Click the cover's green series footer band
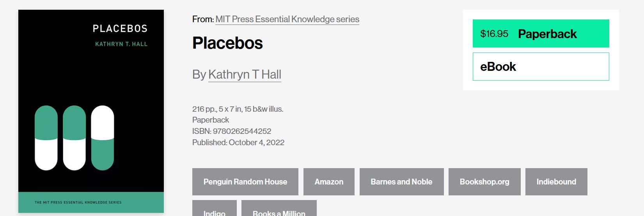Image resolution: width=644 pixels, height=216 pixels. click(x=91, y=202)
